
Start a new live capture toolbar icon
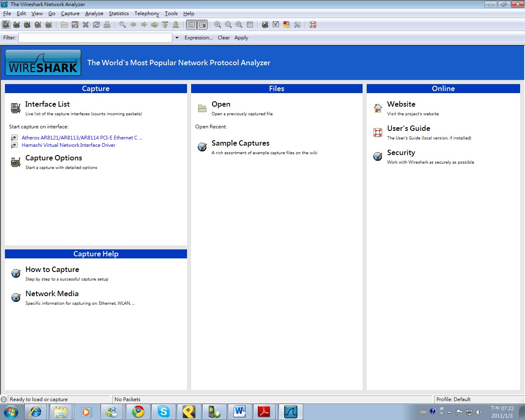click(x=27, y=25)
